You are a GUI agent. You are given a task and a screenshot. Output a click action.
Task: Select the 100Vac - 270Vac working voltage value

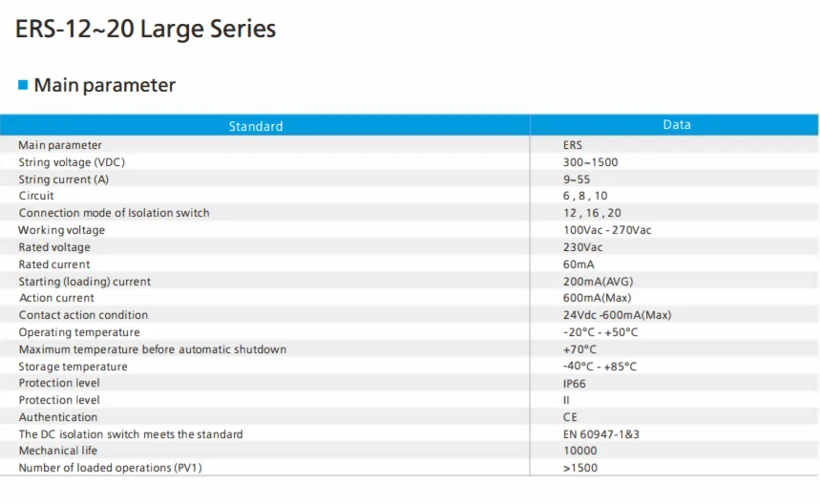[x=607, y=230]
